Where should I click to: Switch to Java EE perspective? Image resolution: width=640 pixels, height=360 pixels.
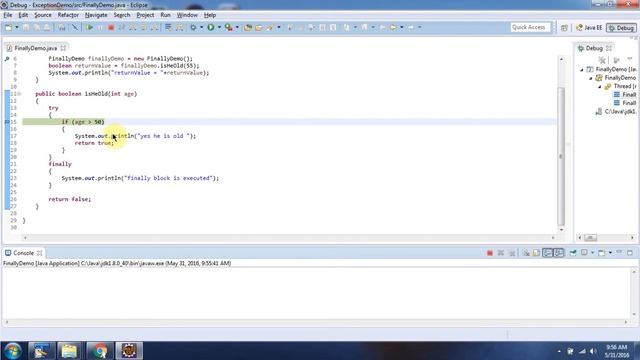point(589,28)
